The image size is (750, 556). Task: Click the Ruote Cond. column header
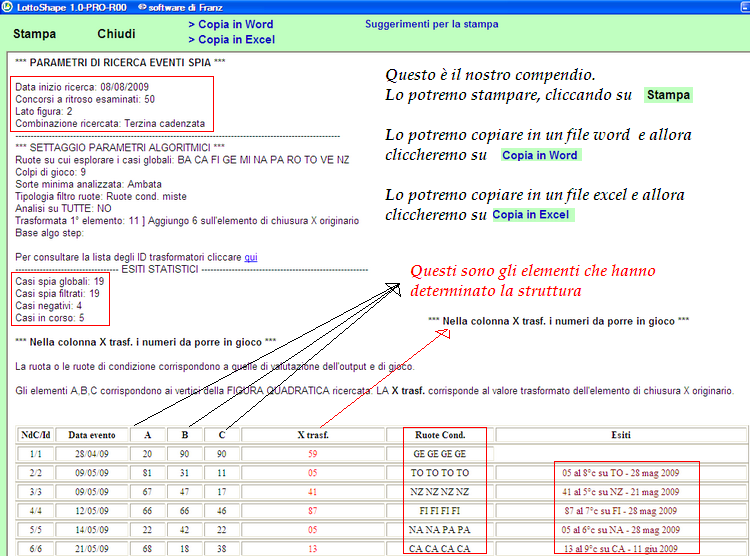click(440, 435)
